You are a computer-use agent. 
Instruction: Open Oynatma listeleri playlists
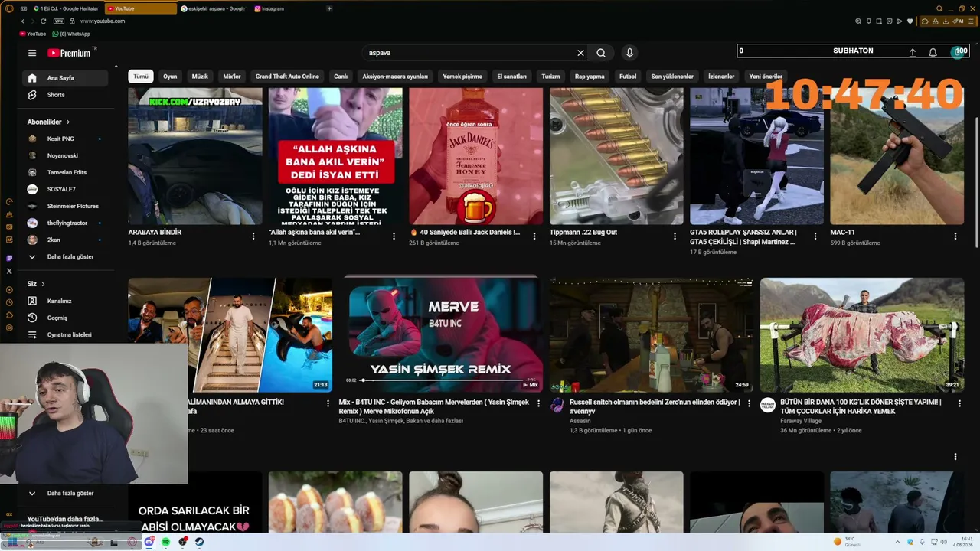coord(67,334)
